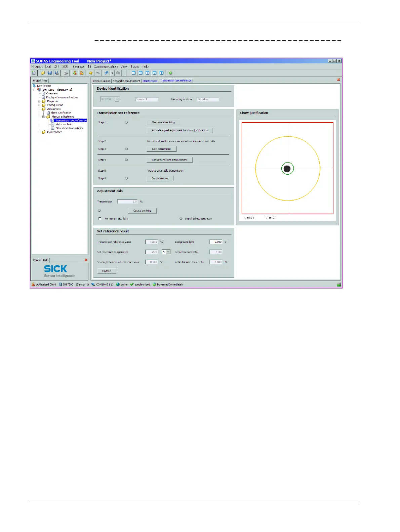This screenshot has height=532, width=400.
Task: Create a new project with the toolbar icon
Action: point(34,73)
